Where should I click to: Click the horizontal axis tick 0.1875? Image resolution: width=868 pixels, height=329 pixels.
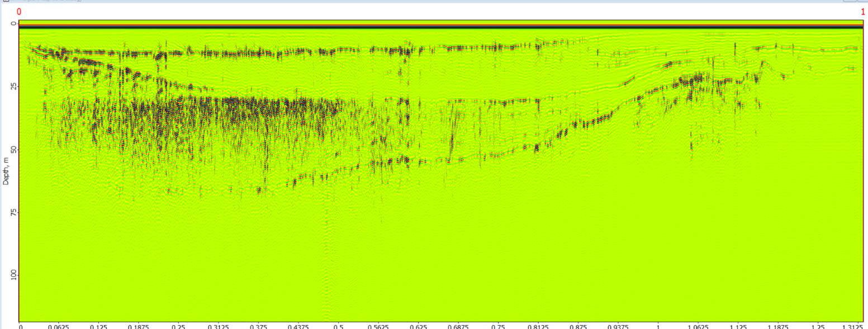[138, 326]
